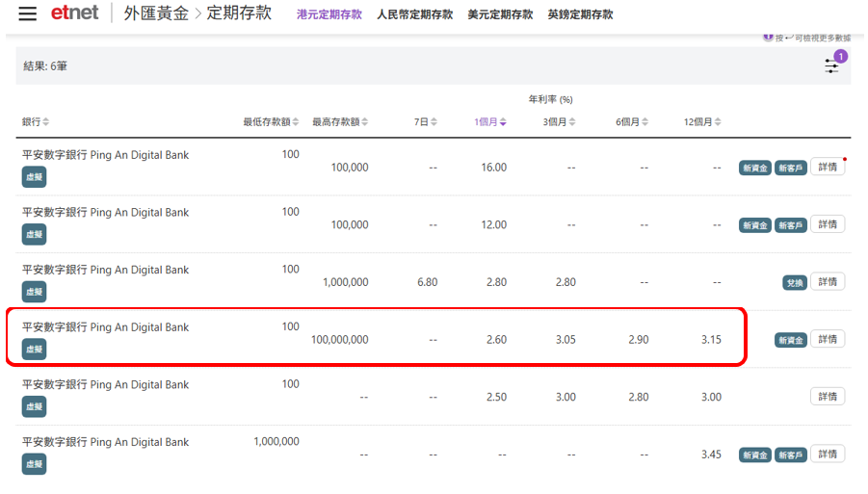Switch to 港元定期存款 tab

point(329,14)
